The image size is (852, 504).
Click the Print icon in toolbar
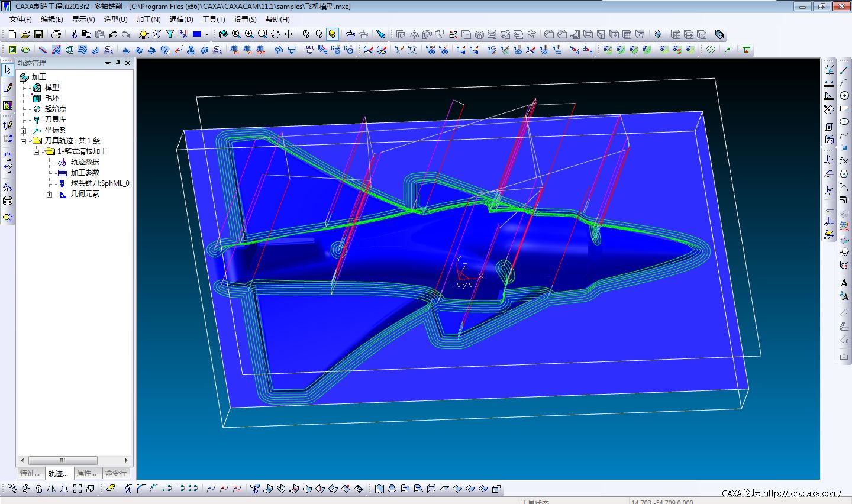tap(56, 34)
